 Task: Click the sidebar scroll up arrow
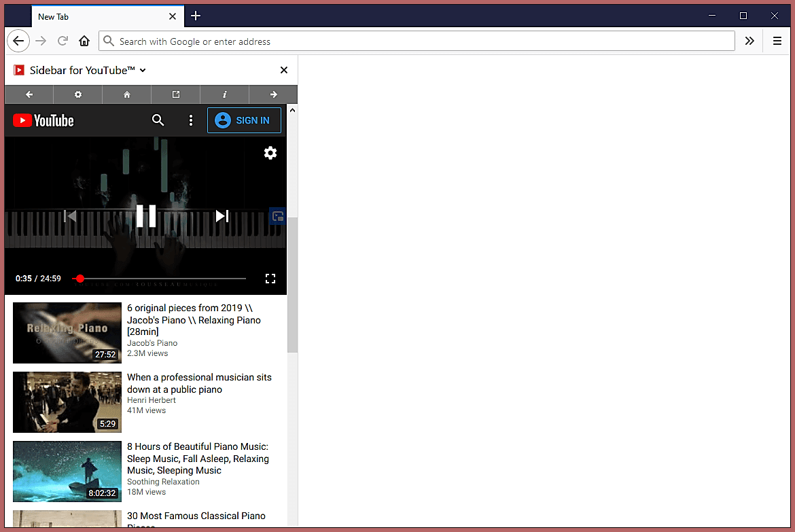click(x=293, y=110)
